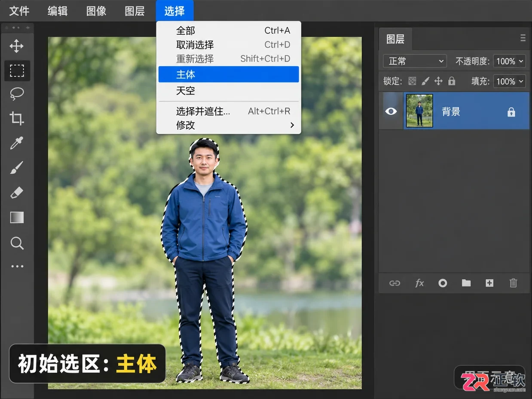Open the 不透明度 100% dropdown
The height and width of the screenshot is (399, 532).
509,61
